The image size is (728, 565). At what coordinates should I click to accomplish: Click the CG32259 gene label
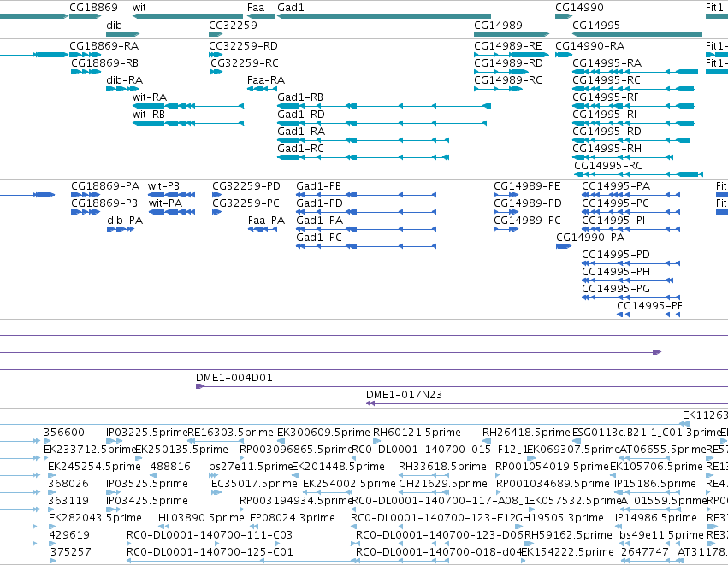[x=233, y=25]
